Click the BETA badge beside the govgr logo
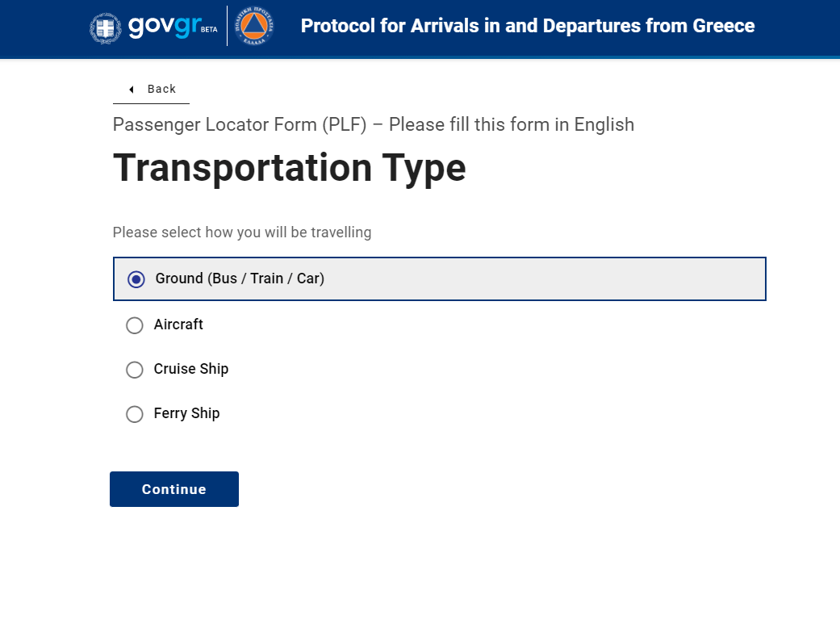Image resolution: width=840 pixels, height=628 pixels. pyautogui.click(x=210, y=30)
